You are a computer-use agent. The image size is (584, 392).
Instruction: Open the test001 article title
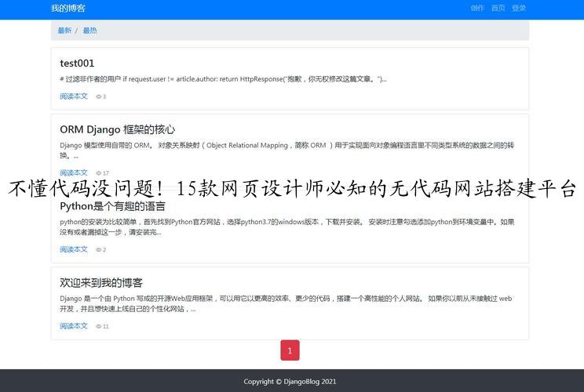tap(77, 64)
